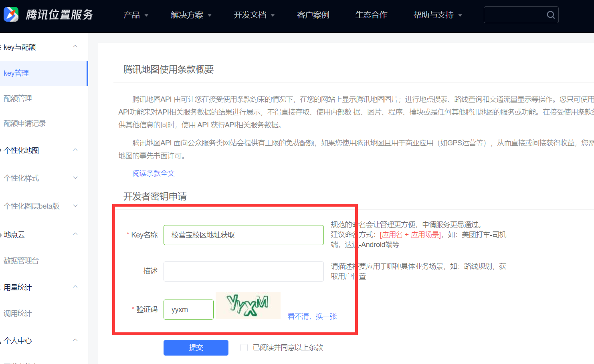Click the 提交 button
Image resolution: width=594 pixels, height=364 pixels.
[x=196, y=348]
